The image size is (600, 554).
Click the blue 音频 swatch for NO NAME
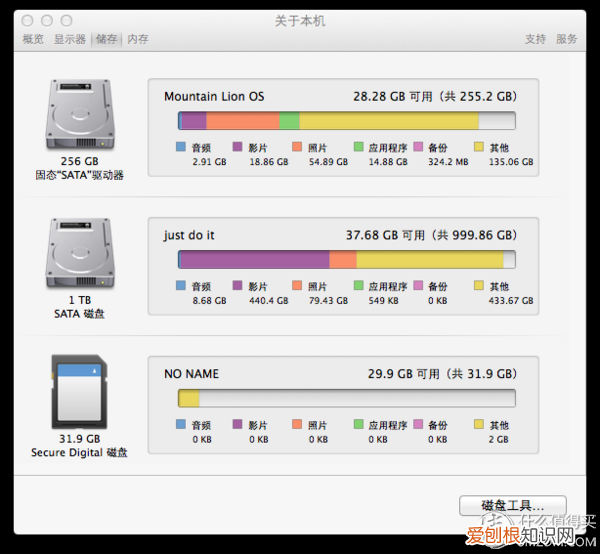click(181, 424)
